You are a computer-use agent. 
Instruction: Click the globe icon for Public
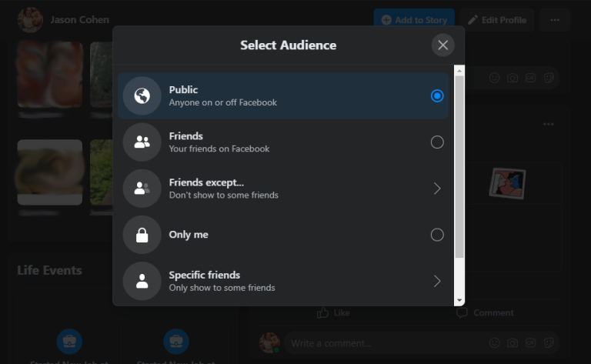tap(142, 96)
